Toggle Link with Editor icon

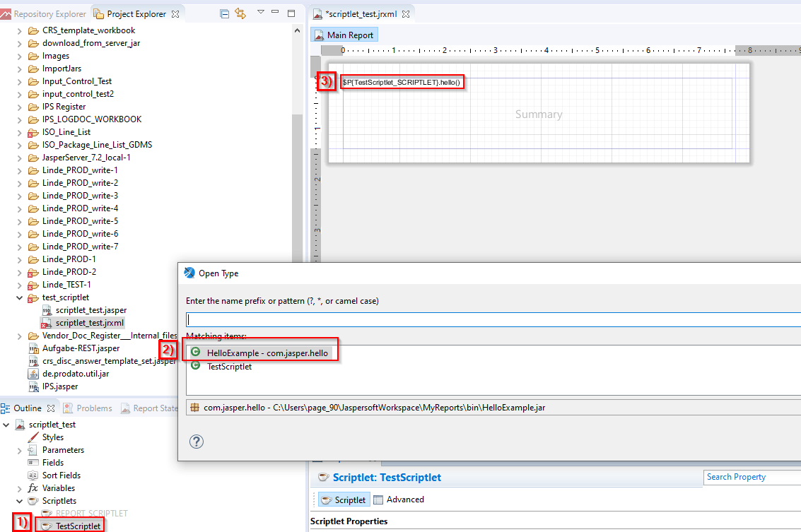(x=240, y=13)
